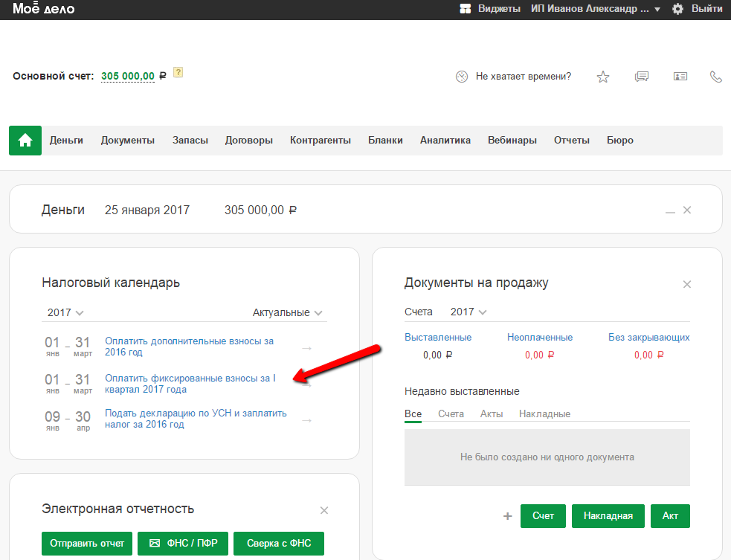Open the contact card icon

pos(680,77)
